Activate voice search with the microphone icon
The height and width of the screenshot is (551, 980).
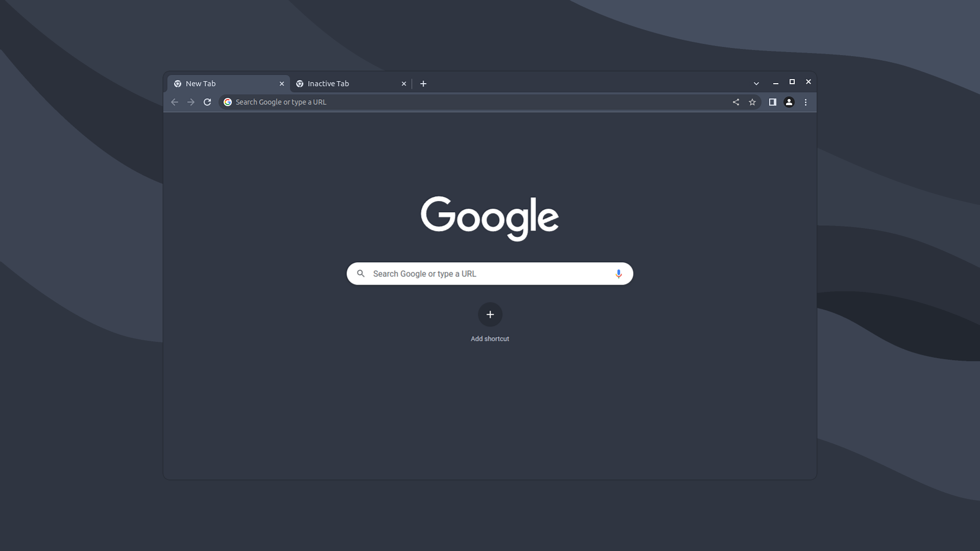point(619,273)
